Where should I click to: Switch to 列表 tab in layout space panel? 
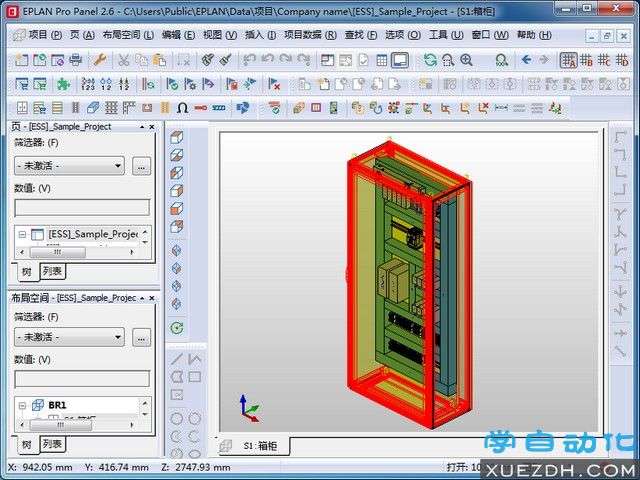(52, 444)
